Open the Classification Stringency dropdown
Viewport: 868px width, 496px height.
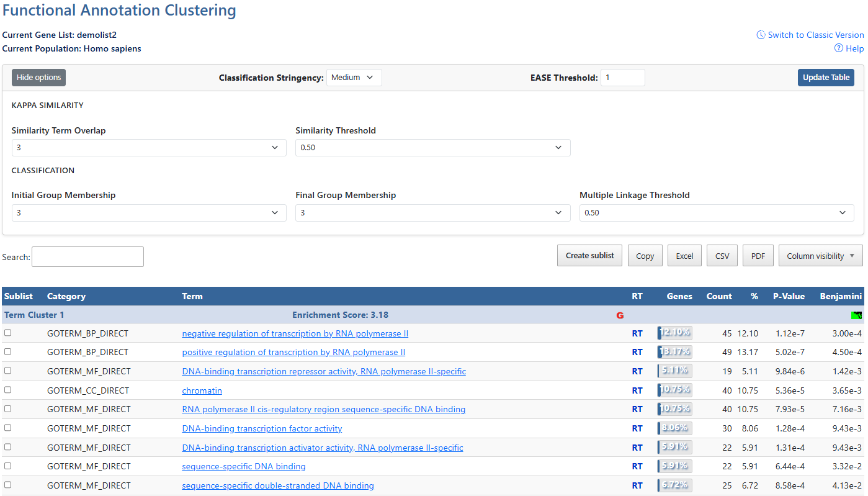tap(354, 77)
